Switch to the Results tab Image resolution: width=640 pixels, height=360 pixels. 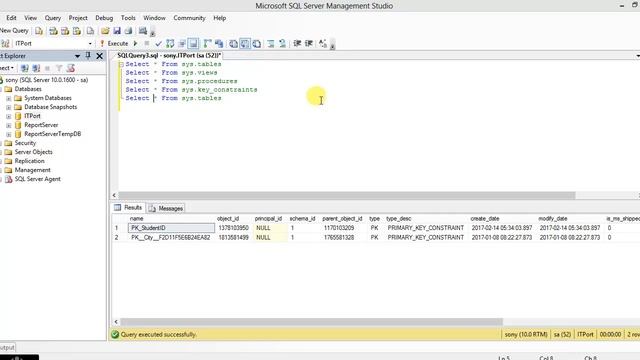tap(128, 208)
